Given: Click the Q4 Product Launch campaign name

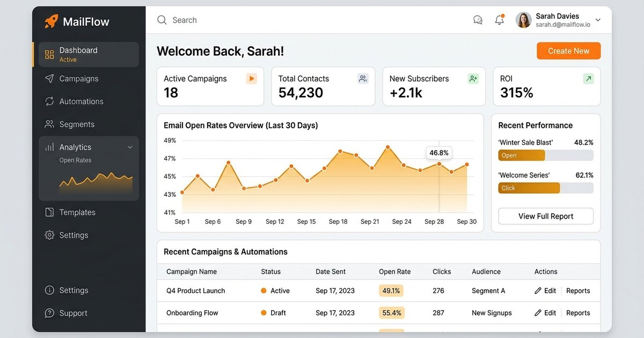Looking at the screenshot, I should [x=196, y=291].
